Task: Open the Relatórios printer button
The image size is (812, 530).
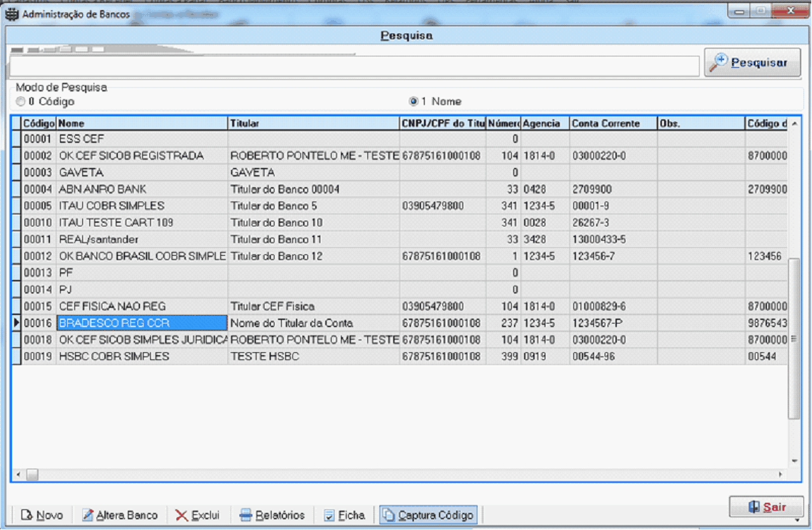Action: [272, 515]
